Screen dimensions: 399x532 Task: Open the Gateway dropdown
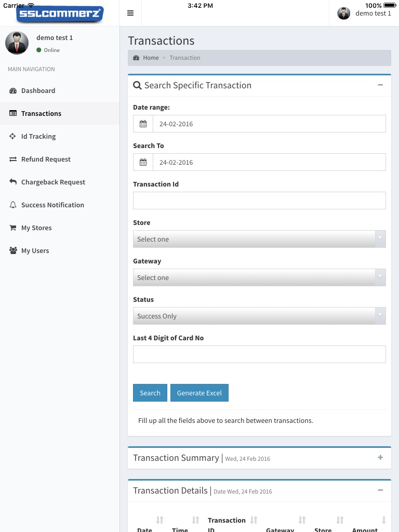pos(259,277)
